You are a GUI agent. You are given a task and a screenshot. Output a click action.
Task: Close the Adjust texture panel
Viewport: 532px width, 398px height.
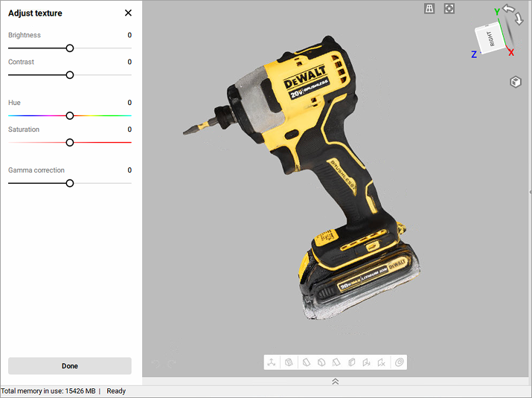[x=128, y=13]
